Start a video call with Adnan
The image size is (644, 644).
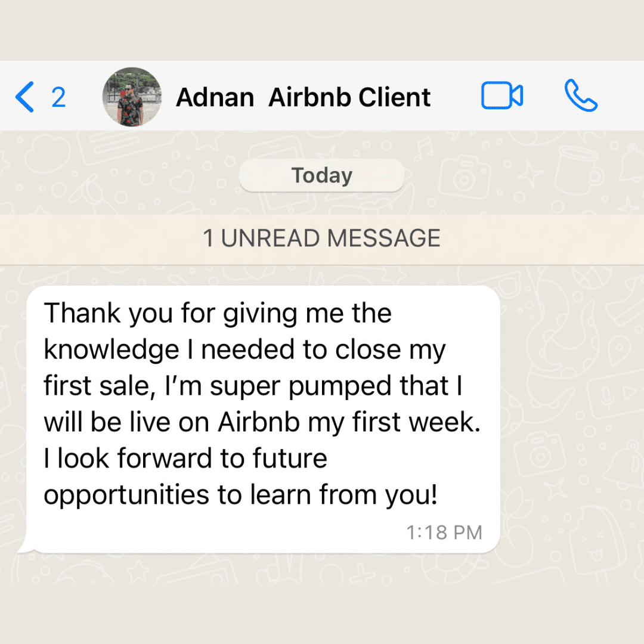502,95
